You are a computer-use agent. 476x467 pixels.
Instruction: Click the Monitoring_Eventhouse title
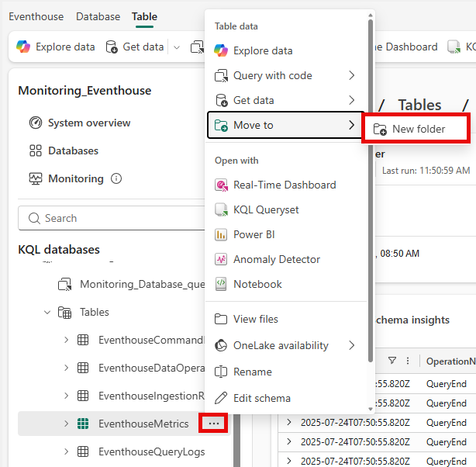click(85, 91)
